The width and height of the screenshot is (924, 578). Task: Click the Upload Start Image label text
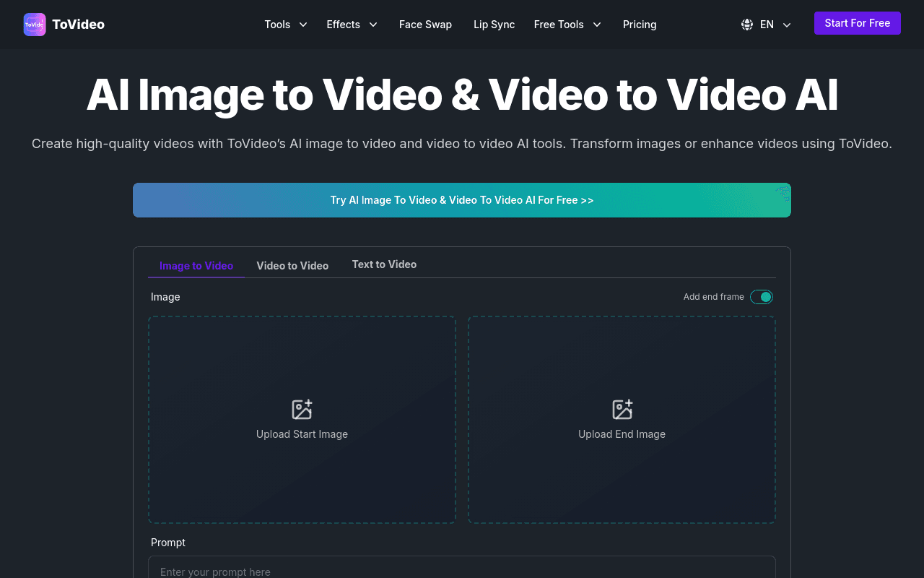click(302, 434)
